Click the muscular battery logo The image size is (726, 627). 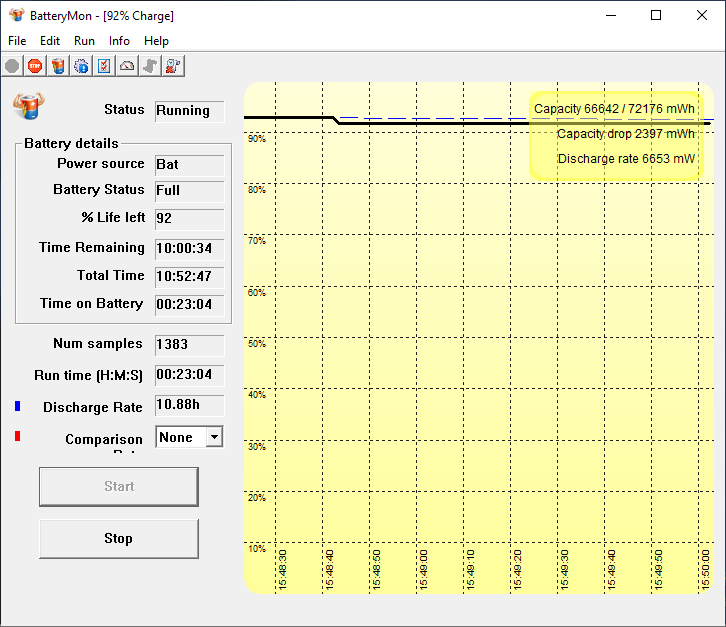coord(29,105)
